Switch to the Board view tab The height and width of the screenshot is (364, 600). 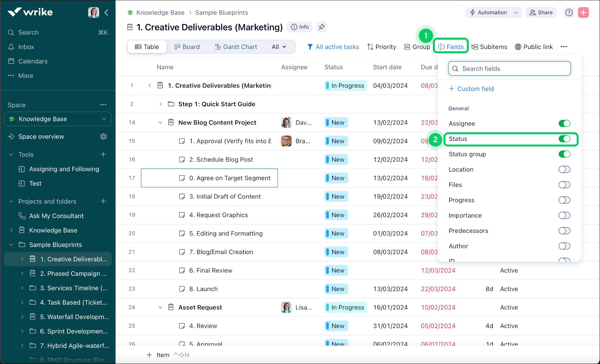[x=187, y=47]
